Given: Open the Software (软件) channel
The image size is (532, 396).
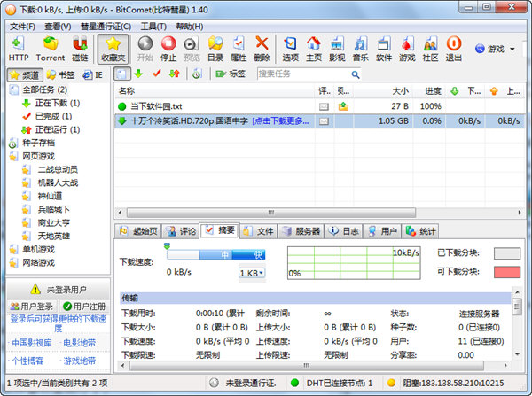Looking at the screenshot, I should 384,49.
